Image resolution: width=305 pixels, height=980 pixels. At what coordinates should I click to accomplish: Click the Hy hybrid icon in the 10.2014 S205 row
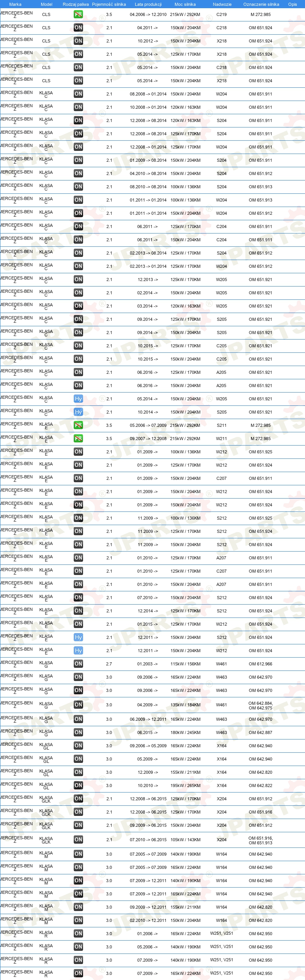tap(78, 412)
